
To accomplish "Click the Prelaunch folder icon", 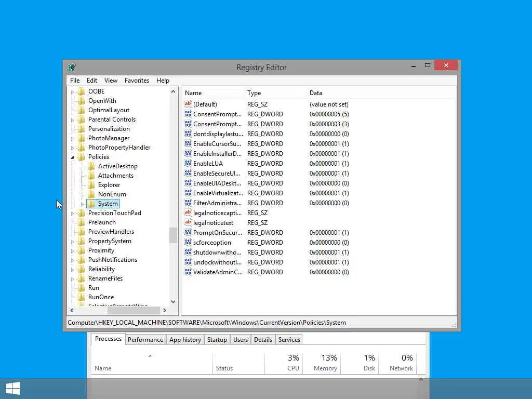I will click(x=82, y=222).
